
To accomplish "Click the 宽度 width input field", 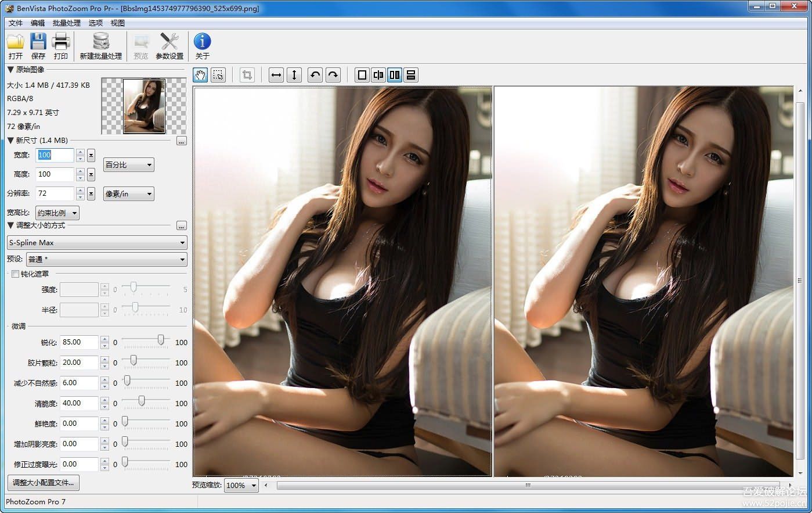I will pos(55,155).
